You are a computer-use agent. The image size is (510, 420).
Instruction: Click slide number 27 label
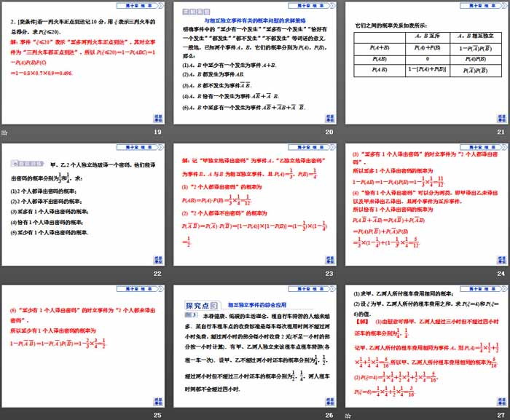click(501, 415)
